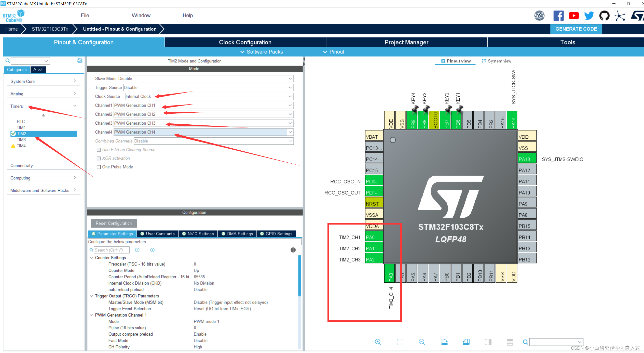Click the zoom in pinout icon
Image resolution: width=644 pixels, height=353 pixels.
pos(378,342)
